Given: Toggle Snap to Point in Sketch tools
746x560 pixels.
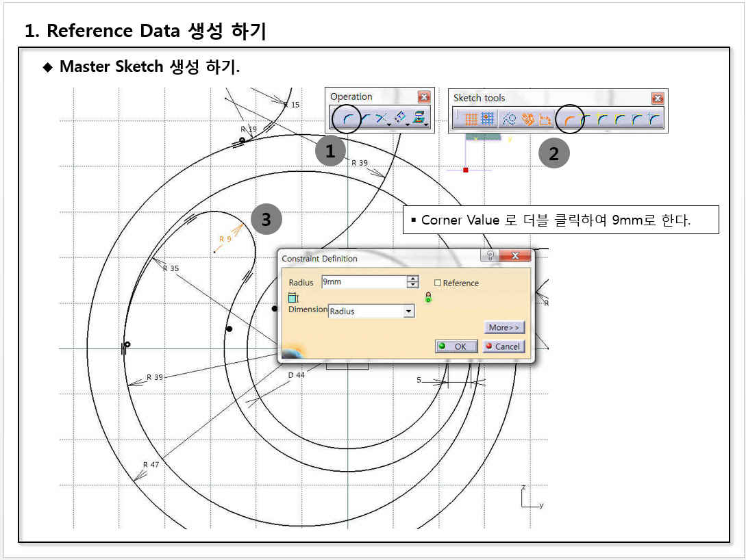Looking at the screenshot, I should click(486, 120).
